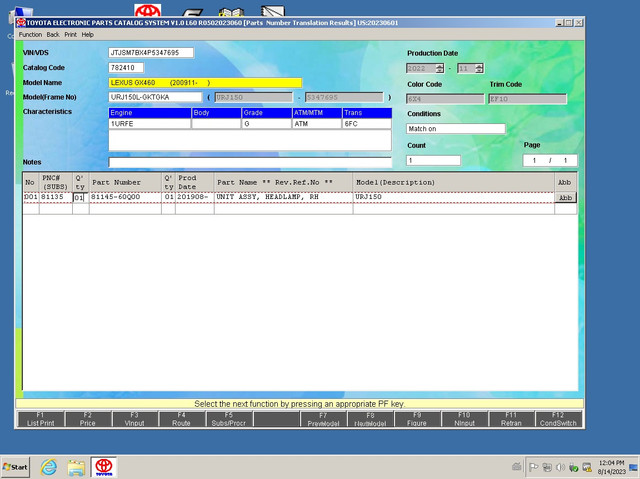Click the F3 VInput button

134,419
